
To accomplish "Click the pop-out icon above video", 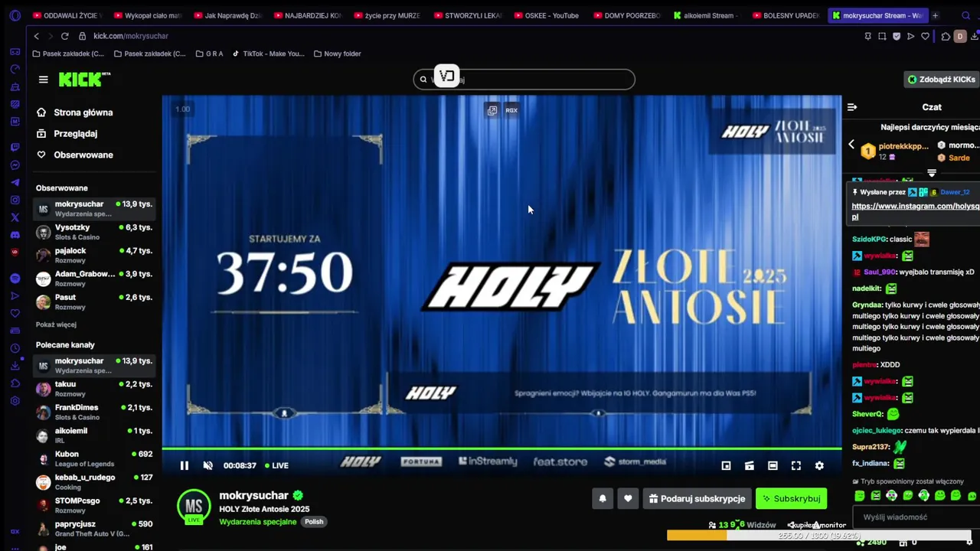I will click(x=492, y=110).
